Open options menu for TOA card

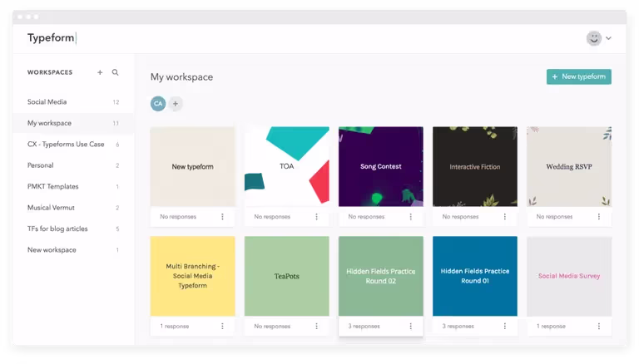click(x=317, y=217)
